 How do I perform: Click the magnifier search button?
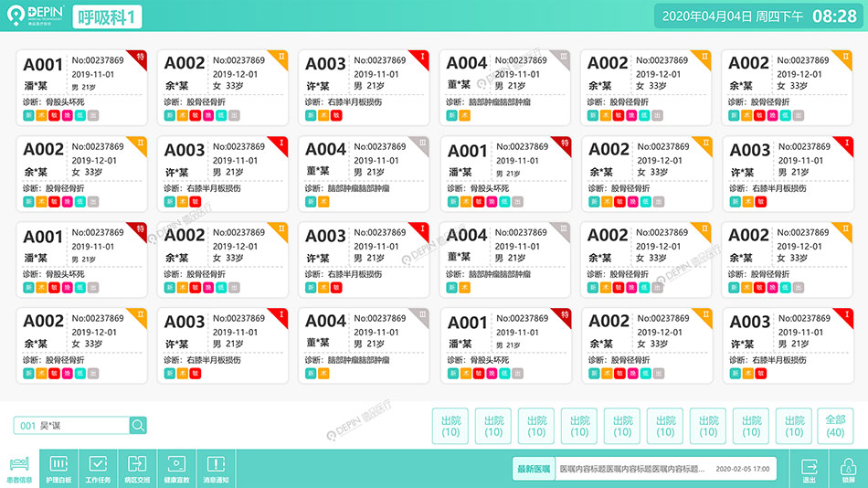(138, 425)
